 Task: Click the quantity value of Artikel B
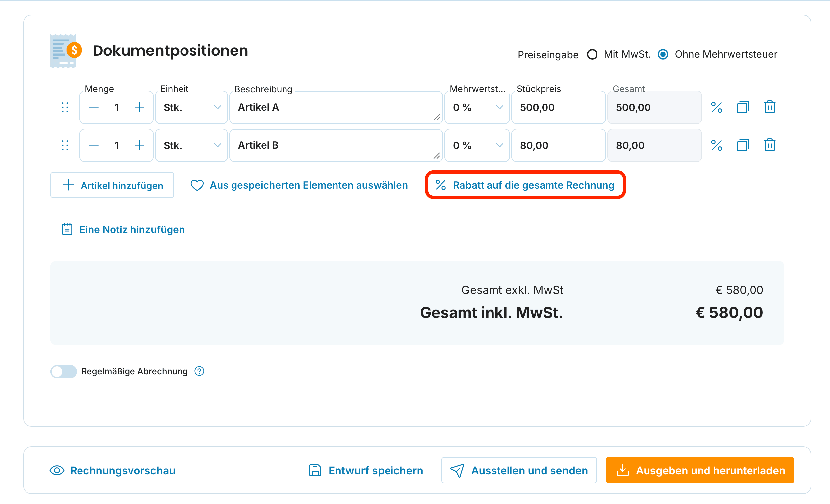click(x=117, y=146)
